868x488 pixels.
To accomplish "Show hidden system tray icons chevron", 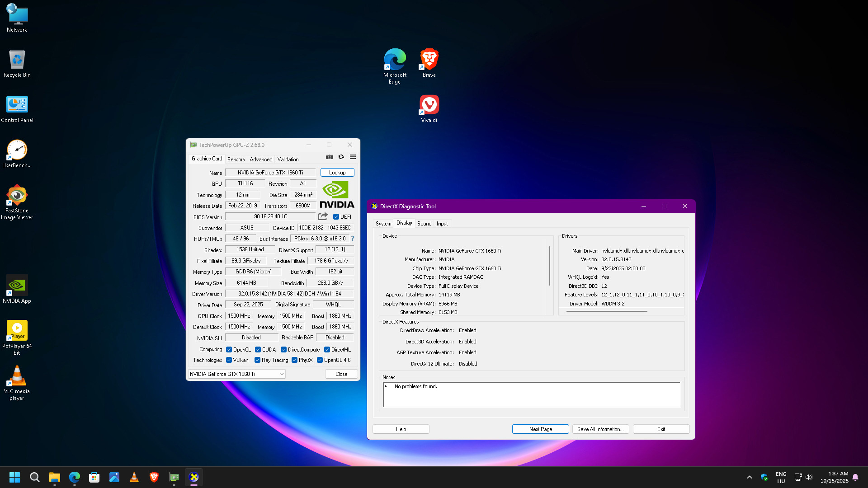I will 749,477.
